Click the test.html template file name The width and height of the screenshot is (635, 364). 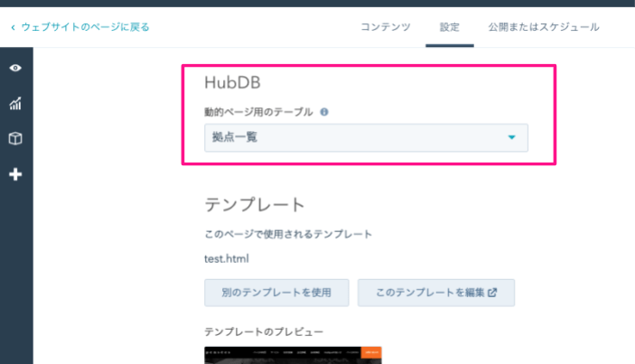coord(227,258)
